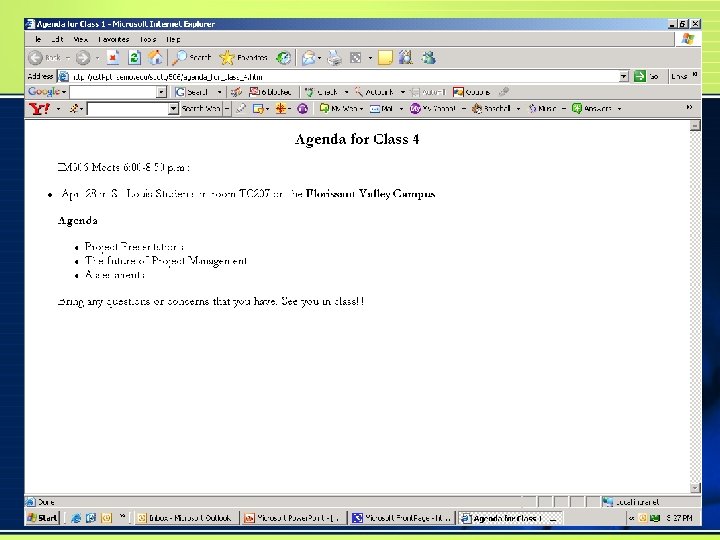Print the page with the printer icon
Image resolution: width=720 pixels, height=540 pixels.
click(x=334, y=58)
